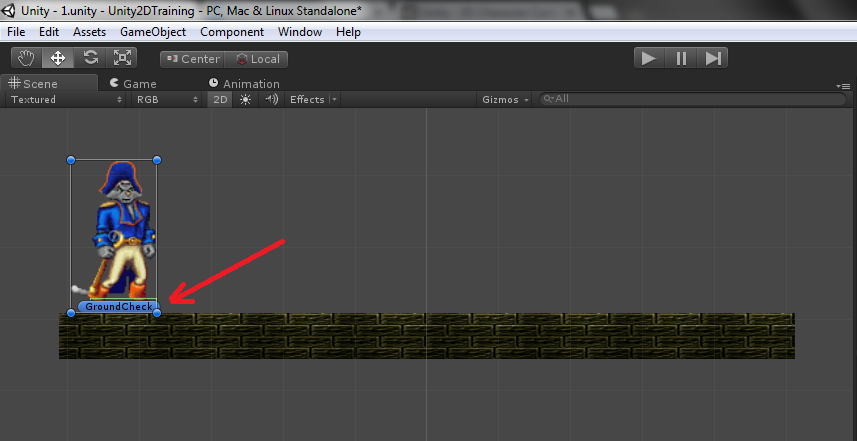Select the Hand tool
857x441 pixels.
pos(26,58)
